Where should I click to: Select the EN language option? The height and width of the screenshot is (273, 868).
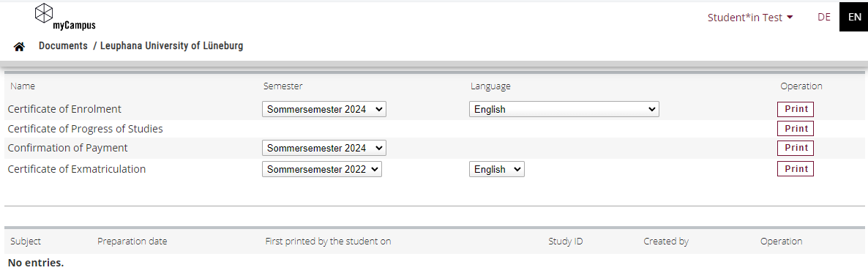(854, 17)
